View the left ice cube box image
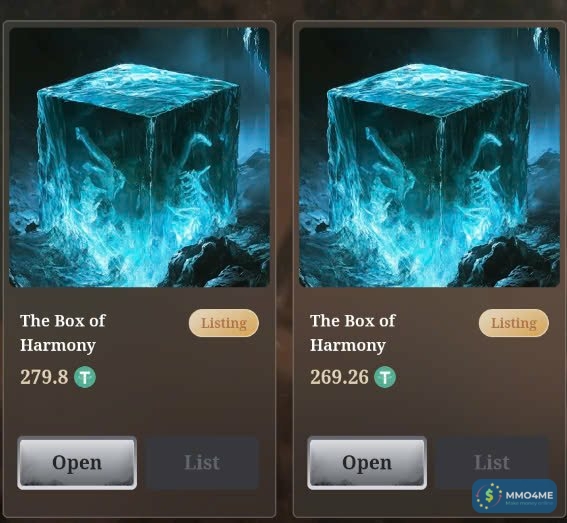 (x=140, y=157)
